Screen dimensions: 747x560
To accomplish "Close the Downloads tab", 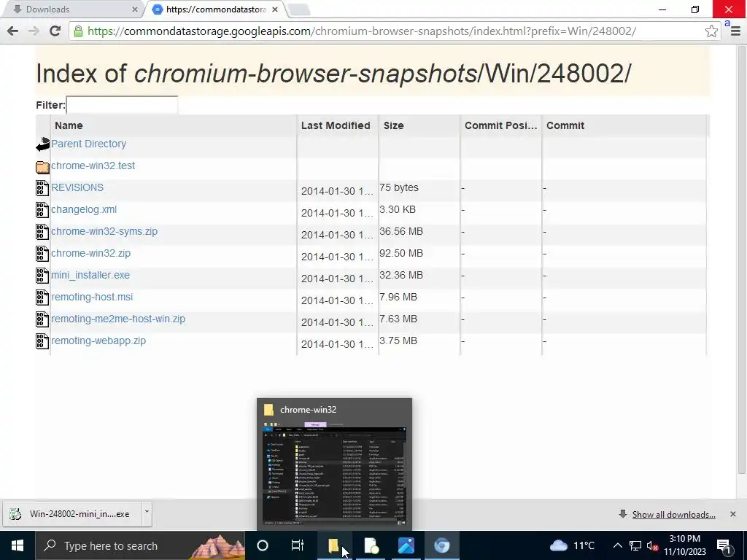I will point(135,9).
